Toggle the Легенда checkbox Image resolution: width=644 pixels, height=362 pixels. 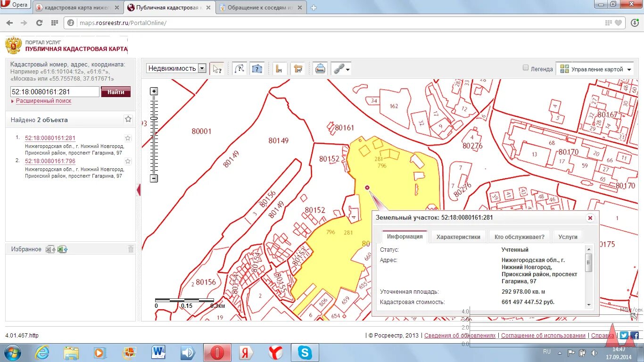tap(526, 68)
